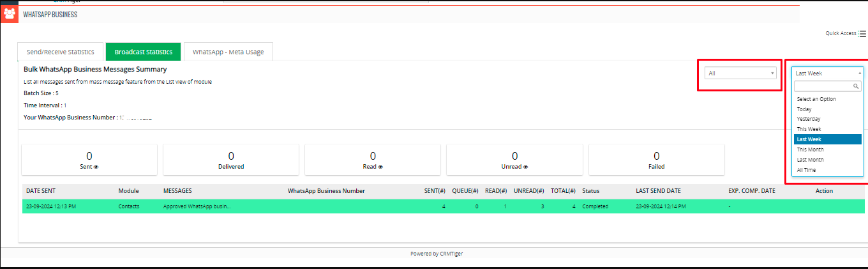Viewport: 868px width, 269px height.
Task: Choose This Week option
Action: 828,129
